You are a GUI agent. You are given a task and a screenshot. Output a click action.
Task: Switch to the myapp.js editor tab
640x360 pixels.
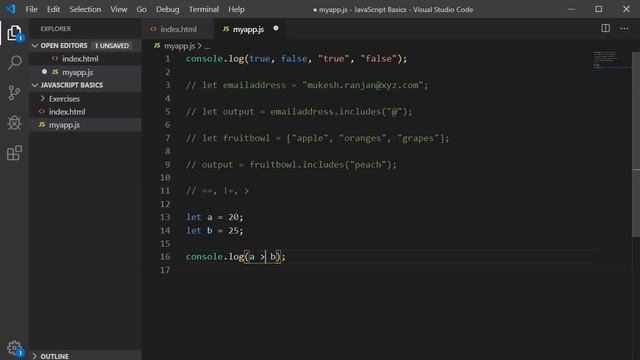[x=250, y=29]
